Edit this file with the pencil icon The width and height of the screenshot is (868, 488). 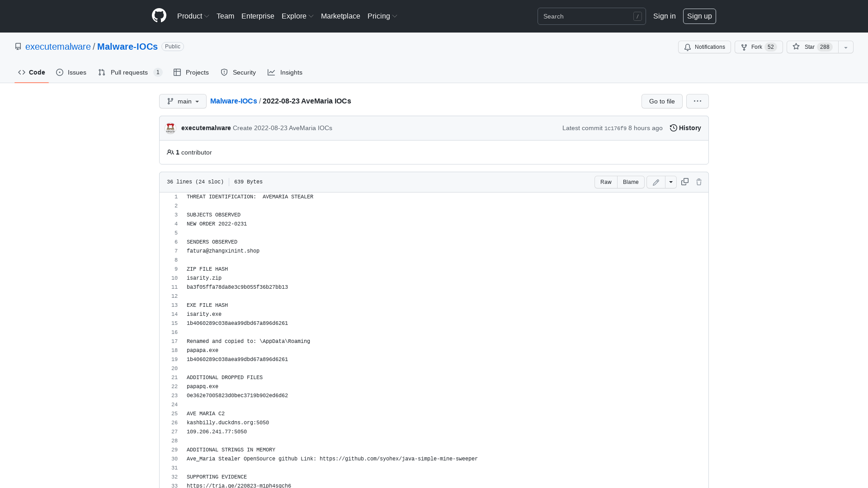(656, 182)
